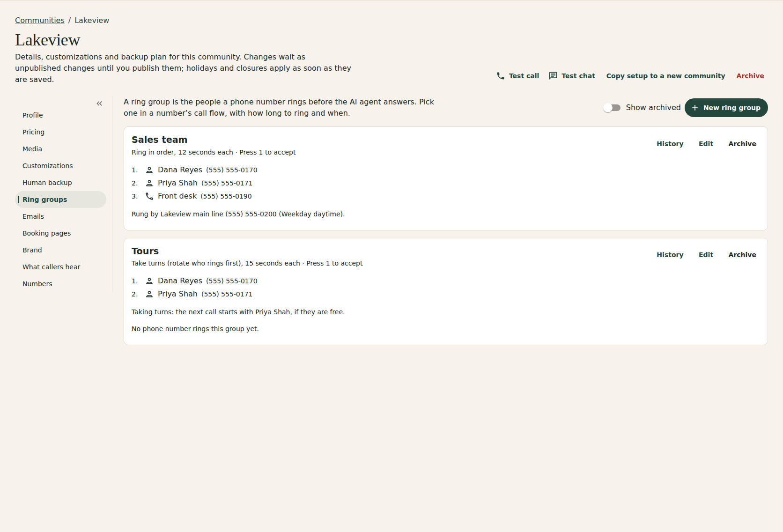Open What callers hear section
Screen dimensions: 783x532
pyautogui.click(x=61, y=267)
